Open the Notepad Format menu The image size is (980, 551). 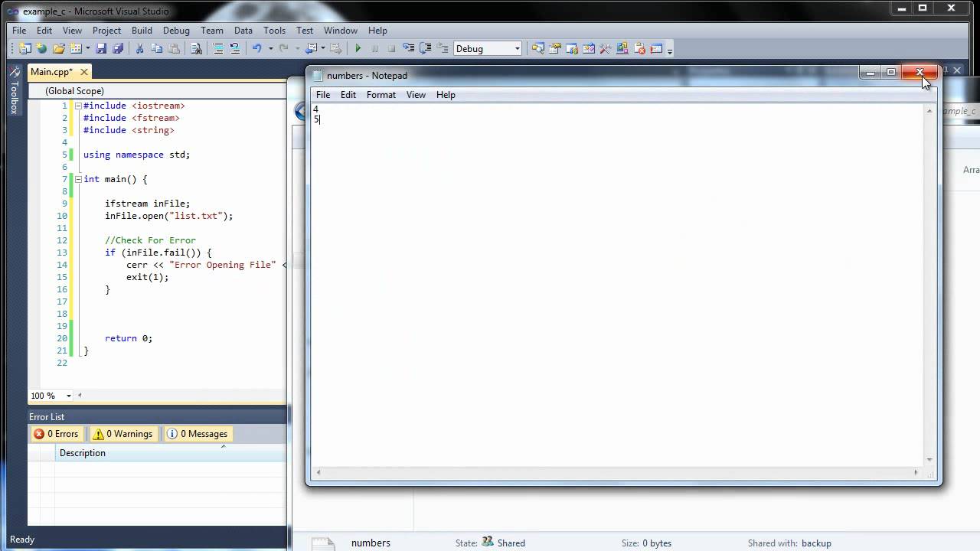(381, 95)
